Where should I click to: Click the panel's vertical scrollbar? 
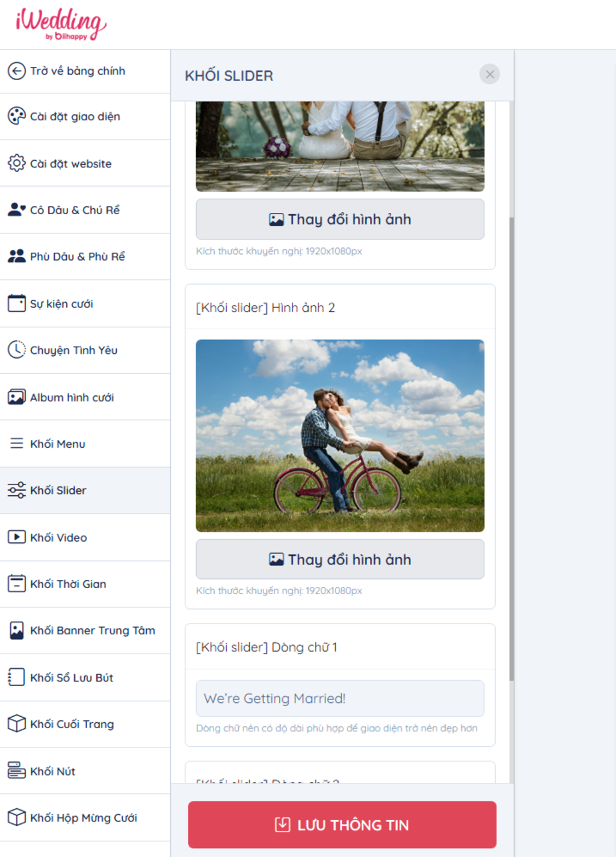tap(511, 448)
